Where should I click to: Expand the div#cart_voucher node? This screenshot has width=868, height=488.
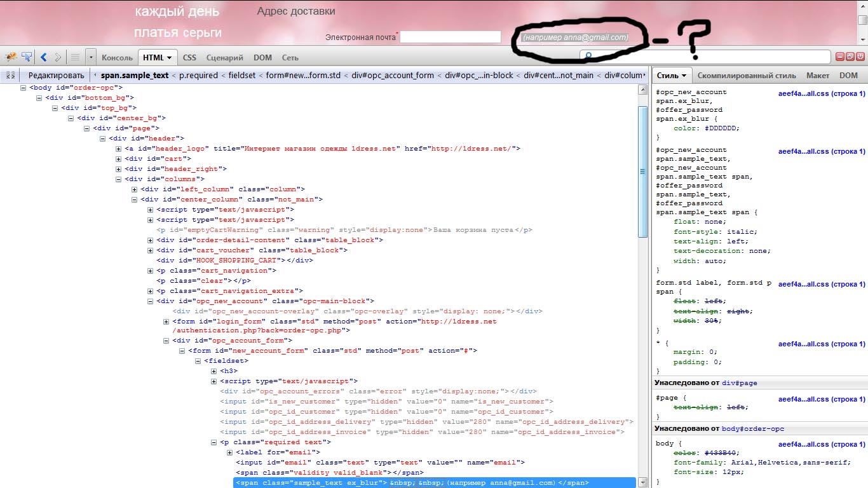click(151, 250)
